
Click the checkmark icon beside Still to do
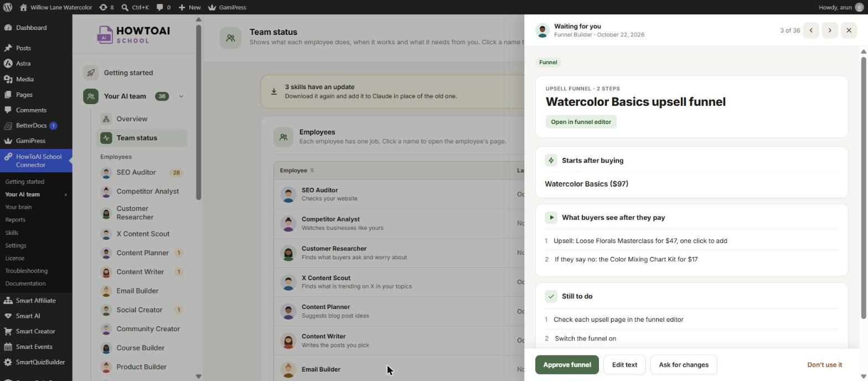point(551,296)
